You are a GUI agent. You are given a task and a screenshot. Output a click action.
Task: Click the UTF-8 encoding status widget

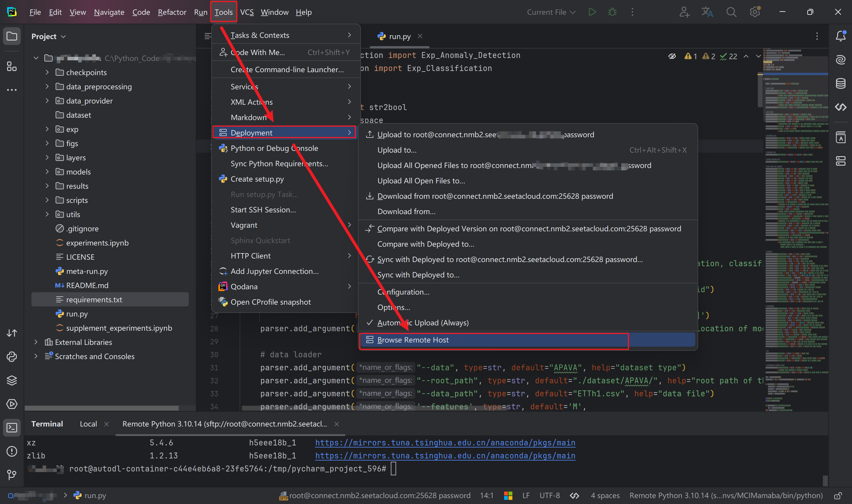[x=549, y=495]
